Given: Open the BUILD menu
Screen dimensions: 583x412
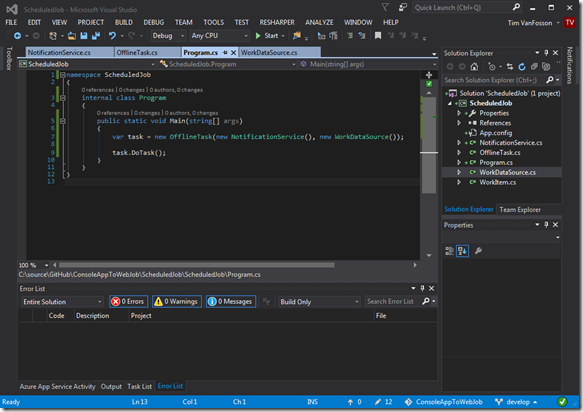Looking at the screenshot, I should pos(124,22).
